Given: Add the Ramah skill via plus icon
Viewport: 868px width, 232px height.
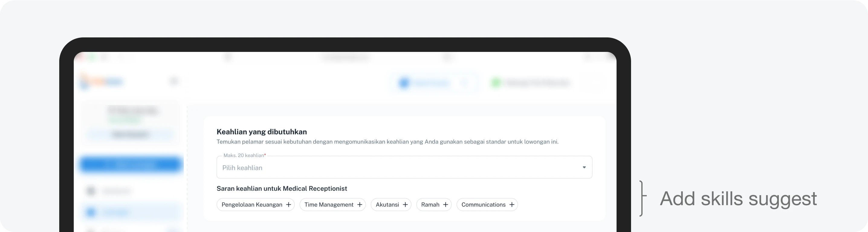Looking at the screenshot, I should (445, 205).
